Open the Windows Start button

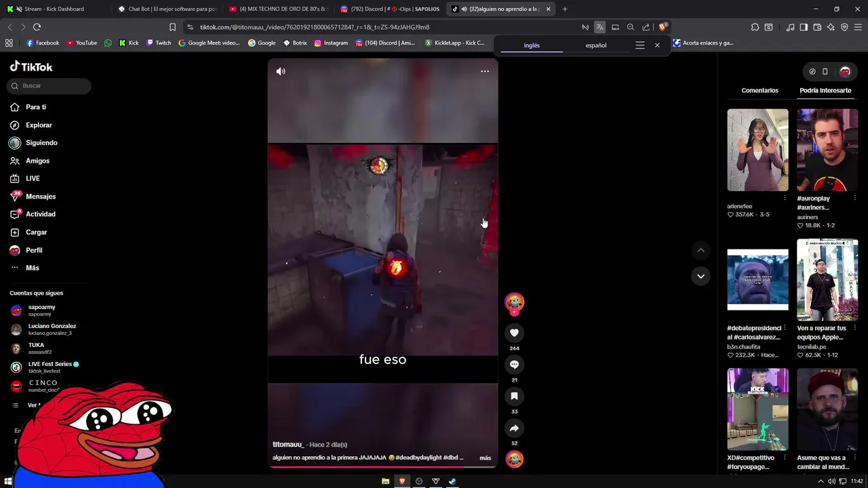pyautogui.click(x=9, y=481)
